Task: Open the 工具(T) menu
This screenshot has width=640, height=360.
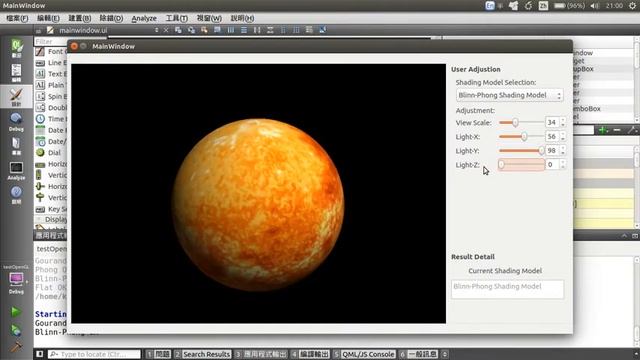Action: click(177, 18)
